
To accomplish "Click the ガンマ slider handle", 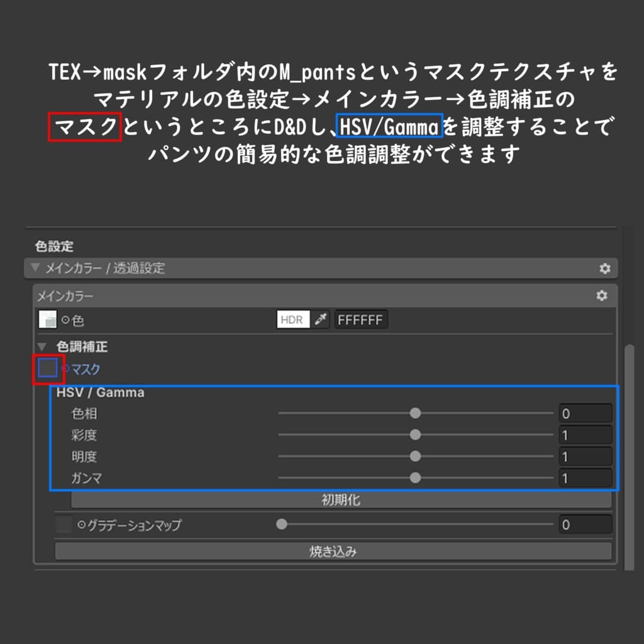I will (415, 478).
